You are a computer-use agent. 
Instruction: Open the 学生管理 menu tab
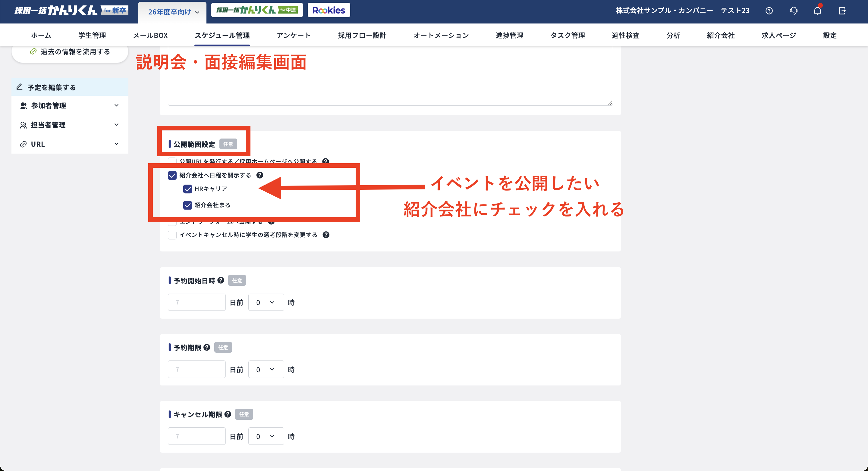coord(92,35)
